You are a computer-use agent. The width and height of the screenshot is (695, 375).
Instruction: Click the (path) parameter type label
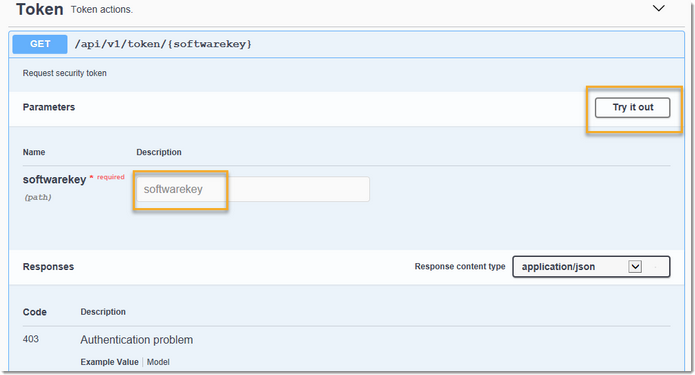(38, 198)
